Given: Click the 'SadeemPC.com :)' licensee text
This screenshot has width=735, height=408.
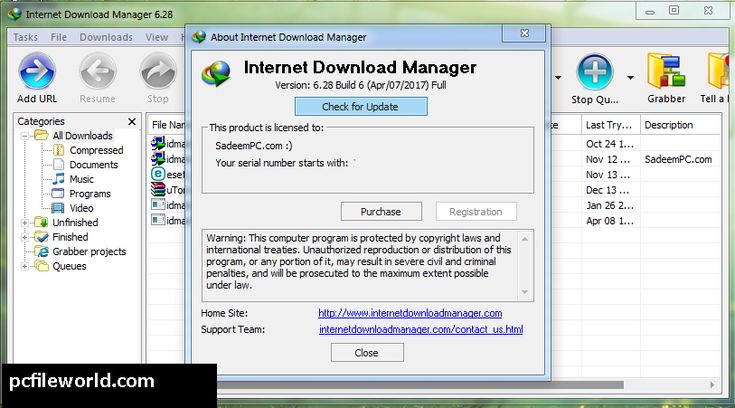Looking at the screenshot, I should [x=254, y=145].
